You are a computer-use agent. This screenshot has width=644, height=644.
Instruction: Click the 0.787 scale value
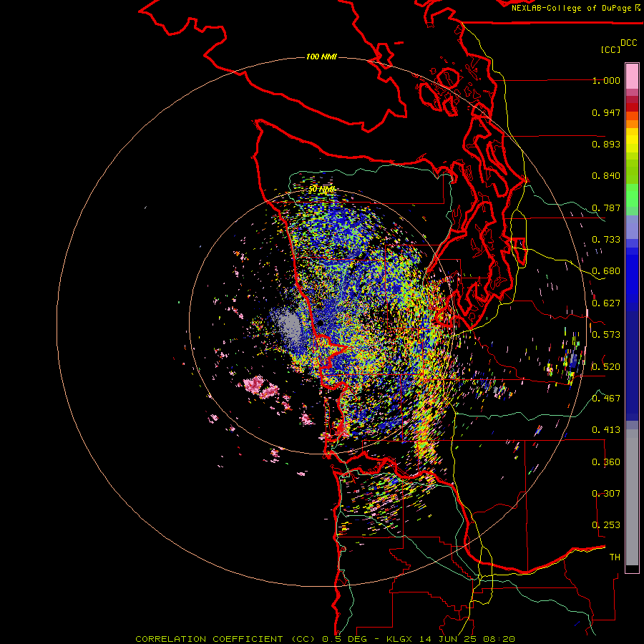[606, 208]
